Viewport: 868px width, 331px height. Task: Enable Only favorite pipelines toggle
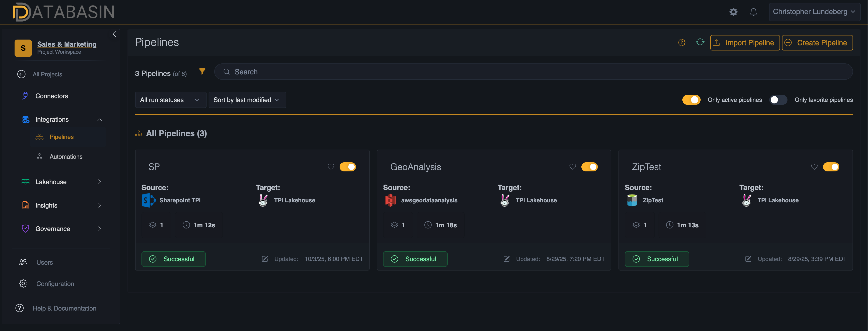pyautogui.click(x=778, y=100)
